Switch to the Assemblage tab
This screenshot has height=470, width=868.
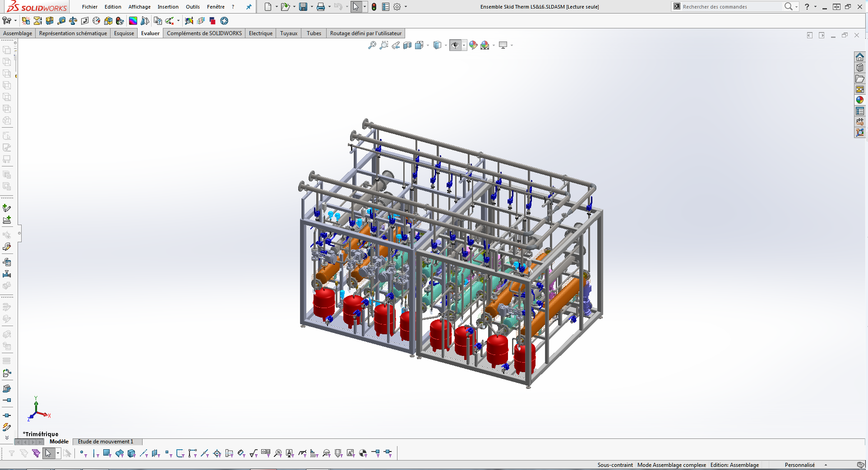tap(18, 33)
